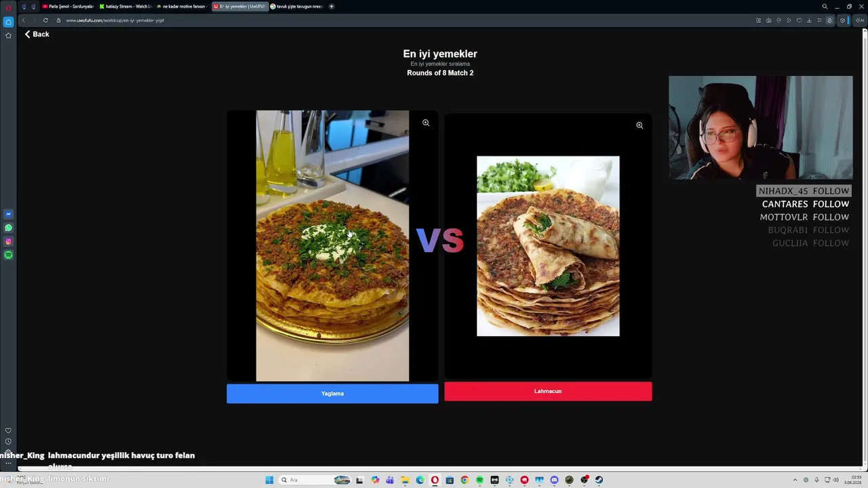Open WhatsApp in the Opera sidebar
The width and height of the screenshot is (868, 488).
pos(8,228)
